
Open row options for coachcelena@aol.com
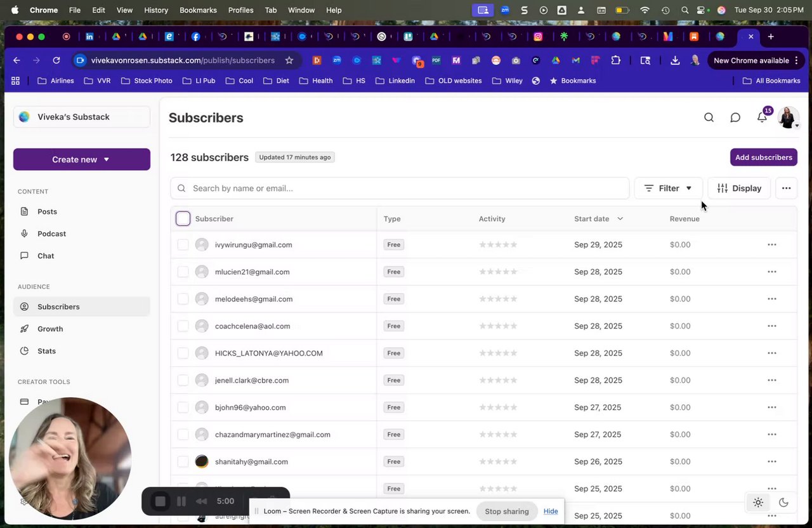772,326
